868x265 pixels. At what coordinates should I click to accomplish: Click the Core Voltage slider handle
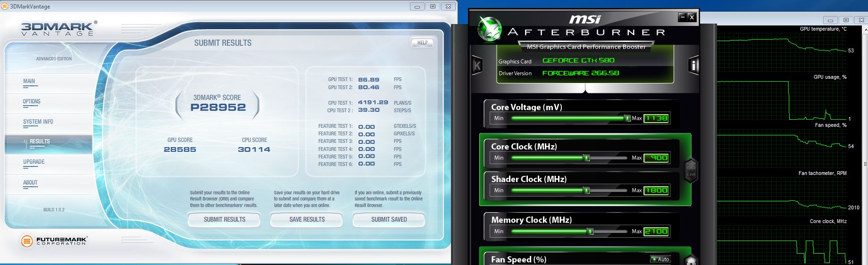pos(627,118)
